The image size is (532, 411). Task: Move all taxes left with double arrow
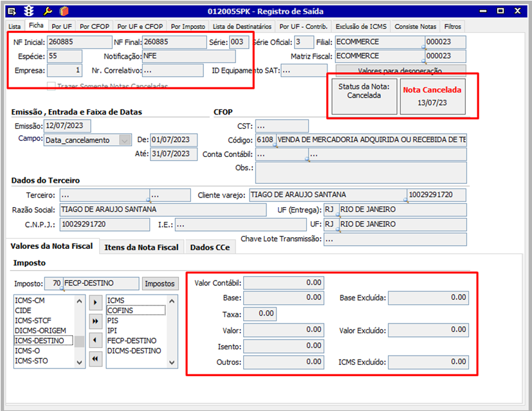(x=95, y=359)
